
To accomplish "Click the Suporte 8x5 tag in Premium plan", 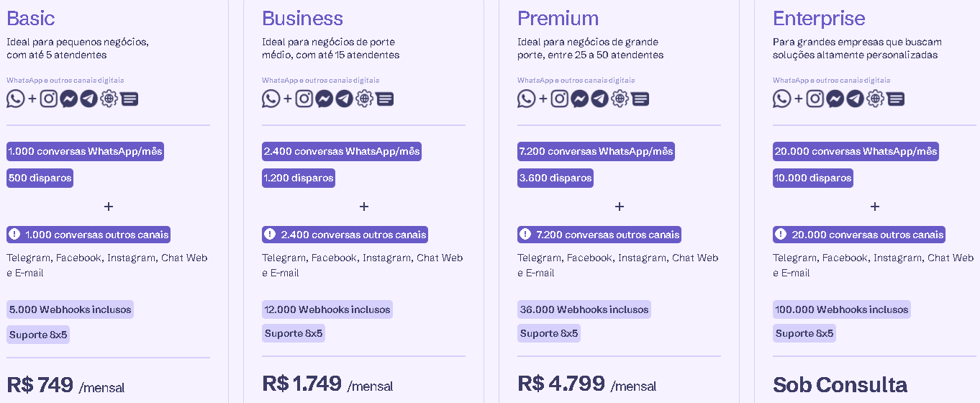I will click(549, 333).
